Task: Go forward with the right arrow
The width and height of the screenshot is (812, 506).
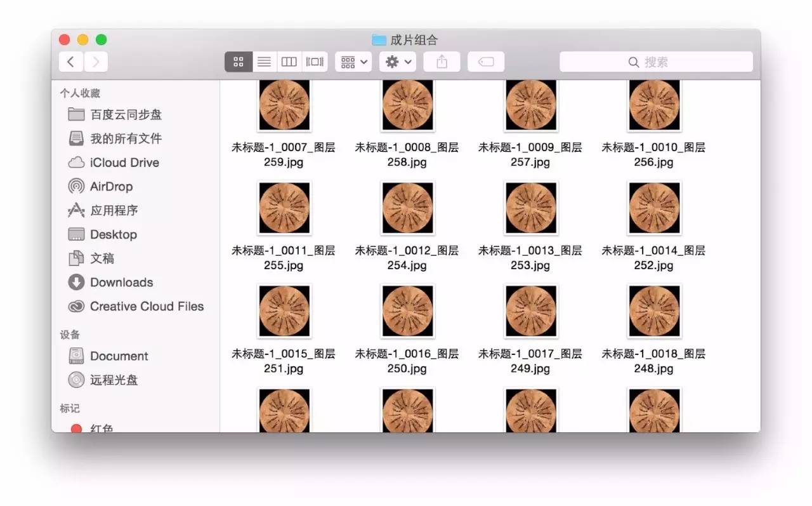Action: [96, 62]
